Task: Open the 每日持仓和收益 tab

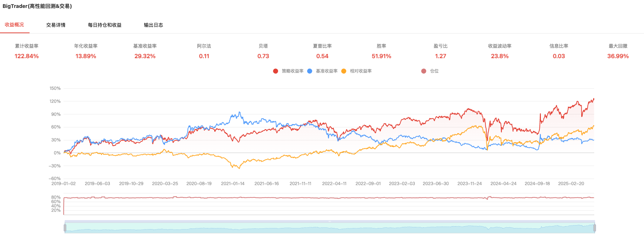Action: [105, 25]
